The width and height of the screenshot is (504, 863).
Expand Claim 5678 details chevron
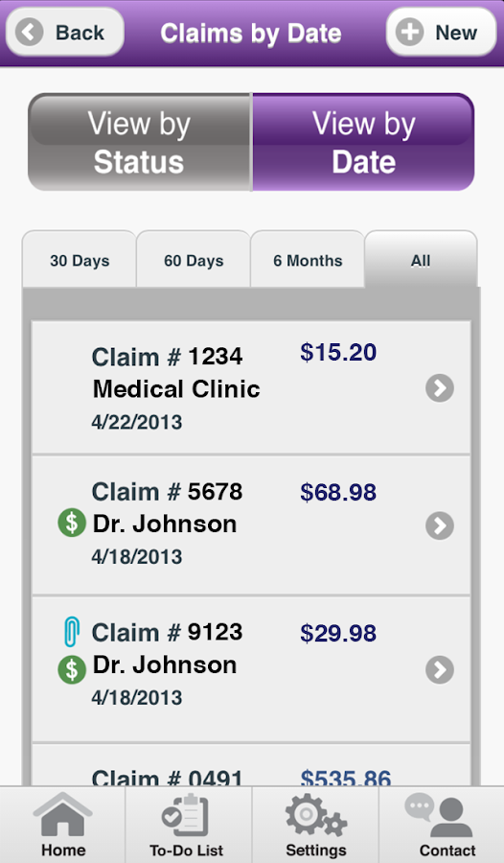[x=440, y=525]
